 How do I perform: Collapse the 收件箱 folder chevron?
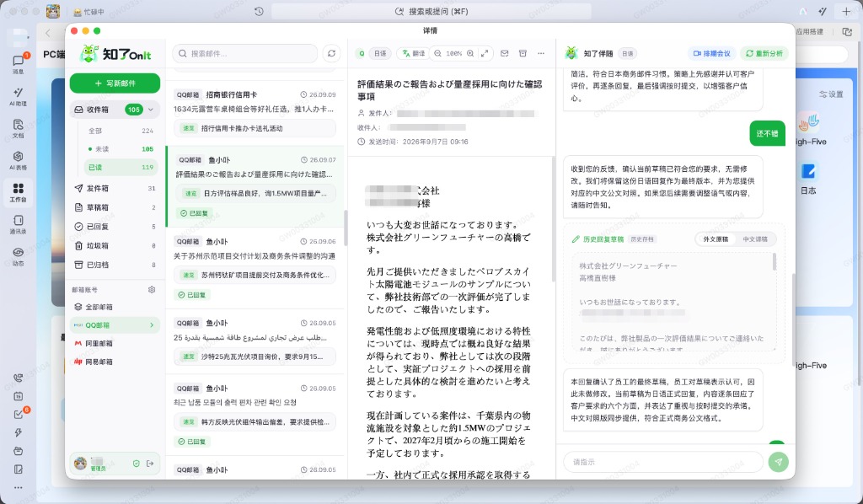[151, 110]
